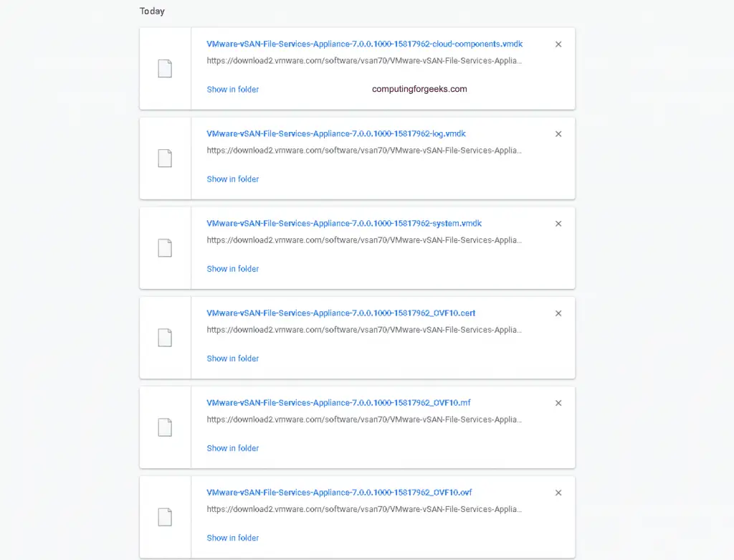Viewport: 734px width, 560px height.
Task: Remove the OVF10.ovf download from the list
Action: (558, 493)
